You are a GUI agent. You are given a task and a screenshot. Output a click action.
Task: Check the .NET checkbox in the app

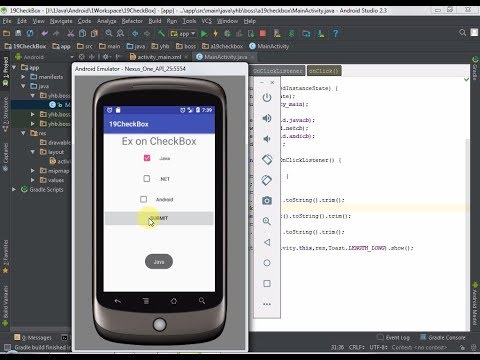point(147,179)
